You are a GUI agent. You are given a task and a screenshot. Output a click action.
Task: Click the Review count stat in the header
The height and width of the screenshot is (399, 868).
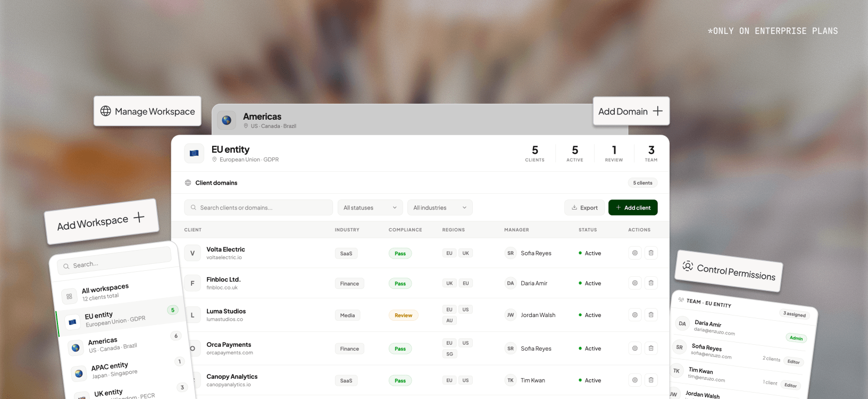point(614,153)
